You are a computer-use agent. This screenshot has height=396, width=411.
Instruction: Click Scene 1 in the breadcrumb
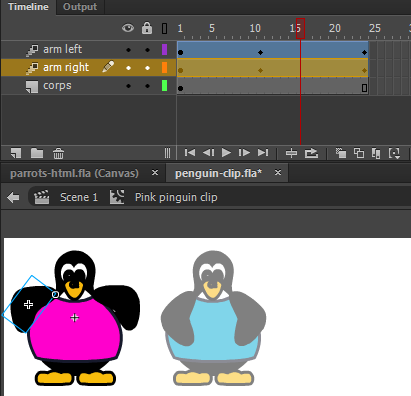[x=79, y=197]
